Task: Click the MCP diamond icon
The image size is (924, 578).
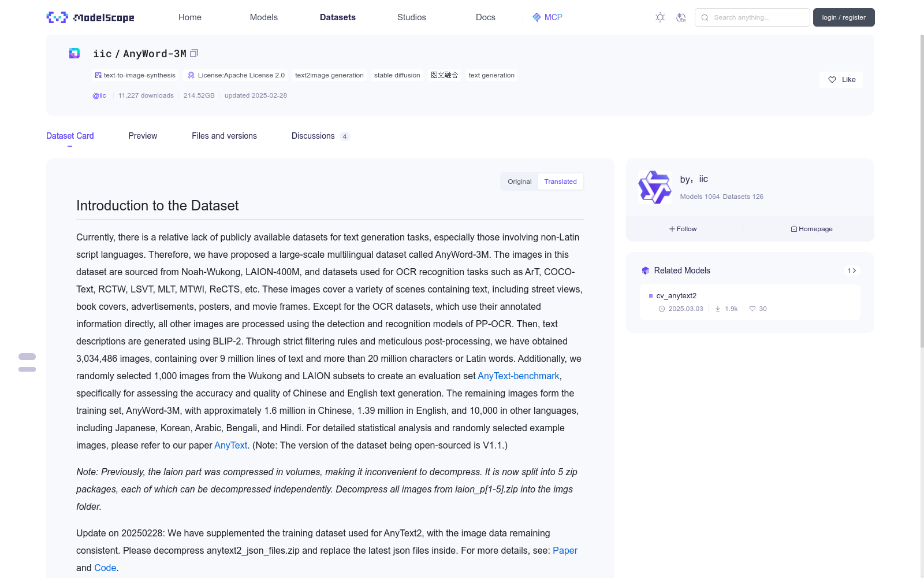Action: (536, 17)
